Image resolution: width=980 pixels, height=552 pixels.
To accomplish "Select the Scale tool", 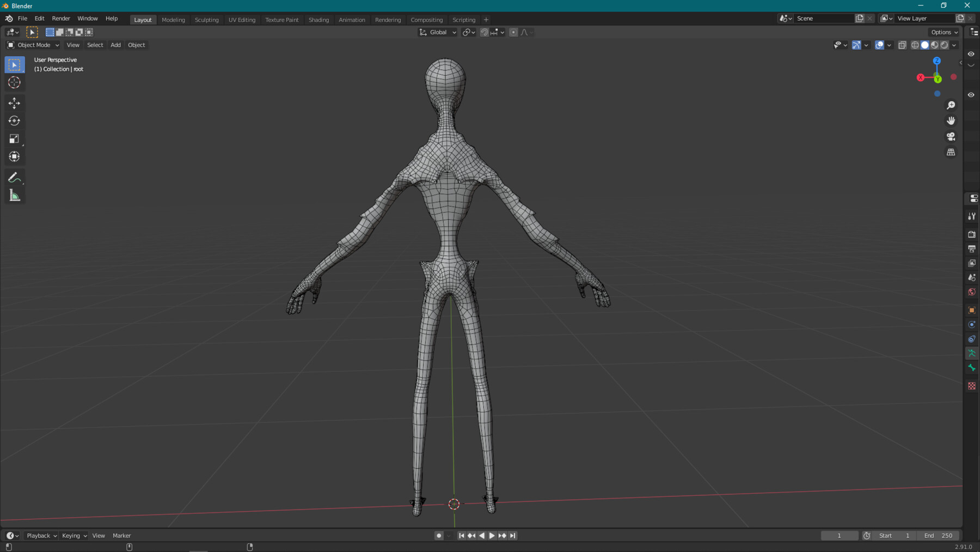I will [x=14, y=138].
